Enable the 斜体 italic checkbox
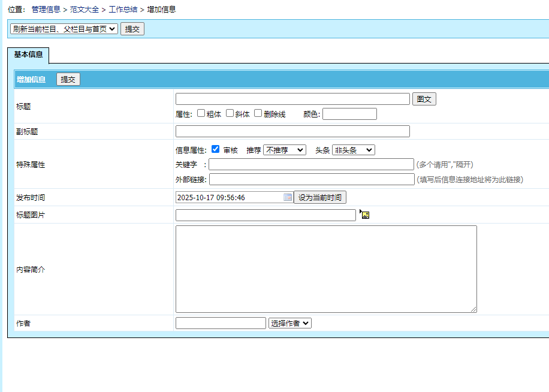Screen dimensions: 549x392 pos(230,113)
